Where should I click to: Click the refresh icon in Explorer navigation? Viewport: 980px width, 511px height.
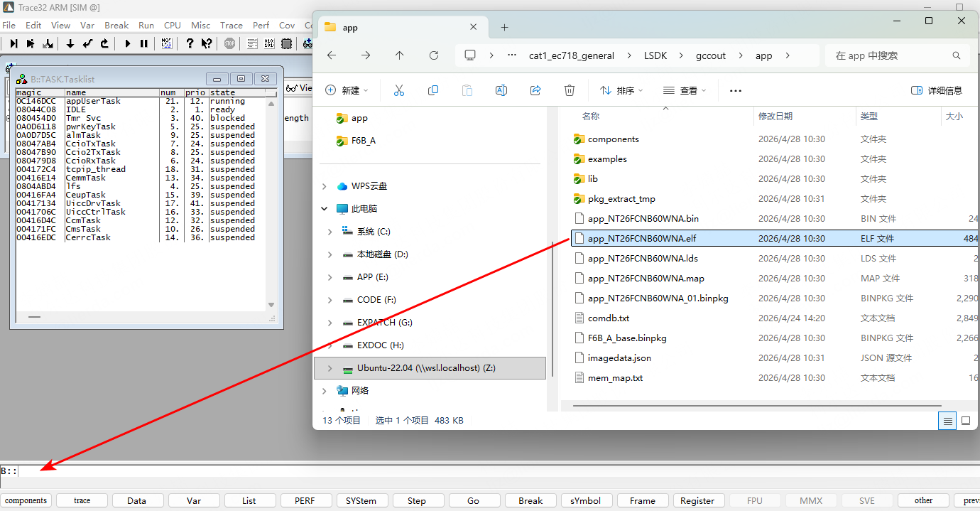tap(434, 55)
